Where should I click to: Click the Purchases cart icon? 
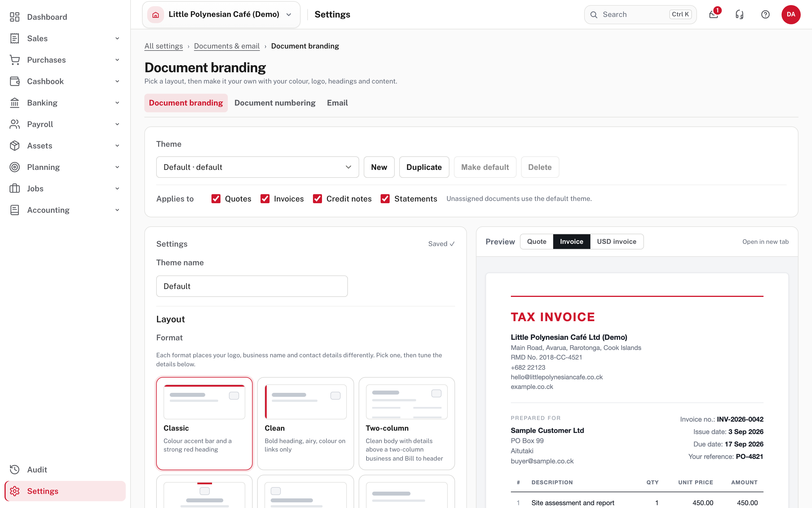tap(14, 60)
